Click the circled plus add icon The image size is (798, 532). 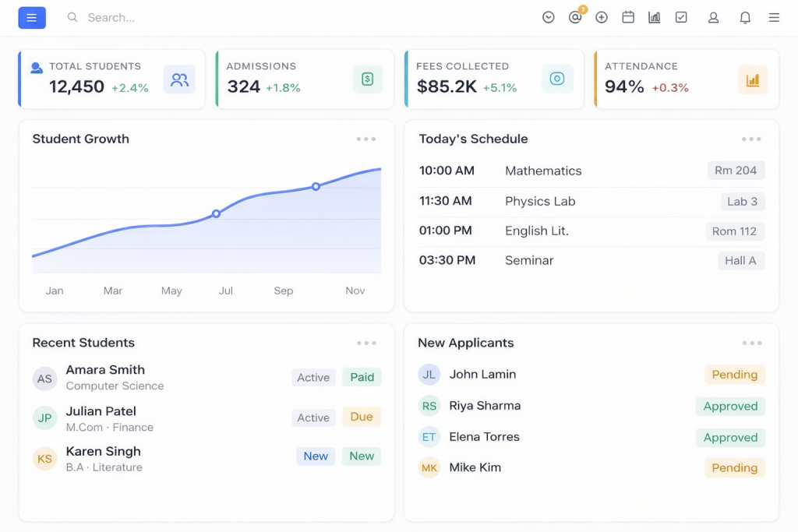[602, 17]
